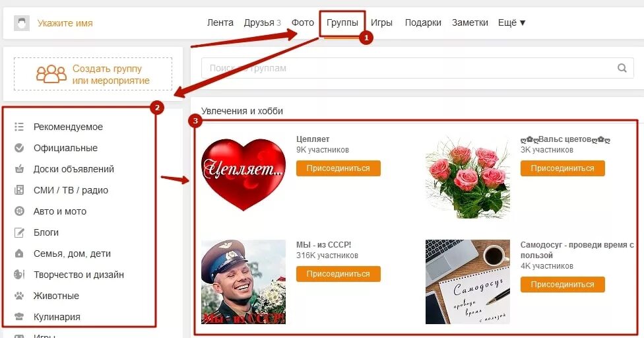This screenshot has height=338, width=644.
Task: Open the Самодосуг group thumbnail
Action: point(467,282)
